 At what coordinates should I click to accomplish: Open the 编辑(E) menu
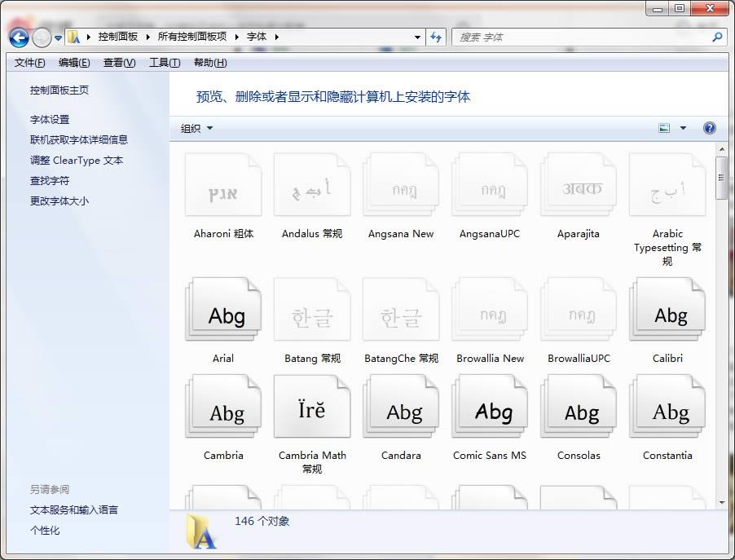tap(74, 63)
